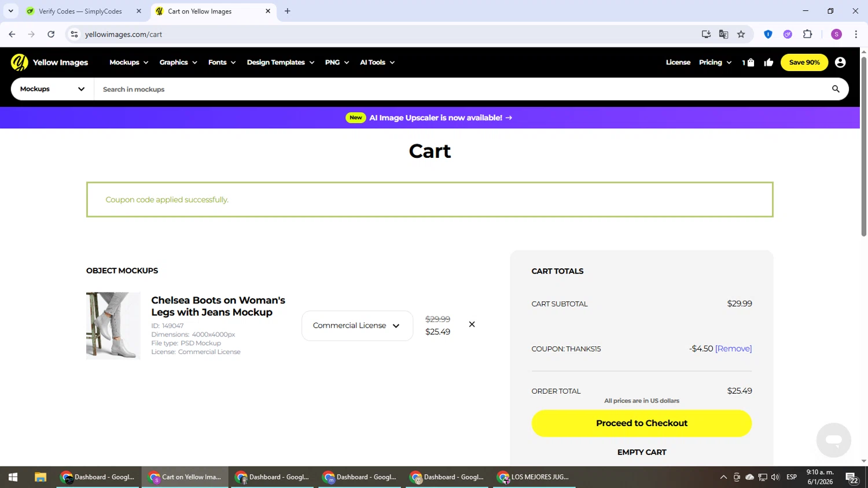
Task: Expand the PNG navigation menu
Action: pyautogui.click(x=337, y=62)
